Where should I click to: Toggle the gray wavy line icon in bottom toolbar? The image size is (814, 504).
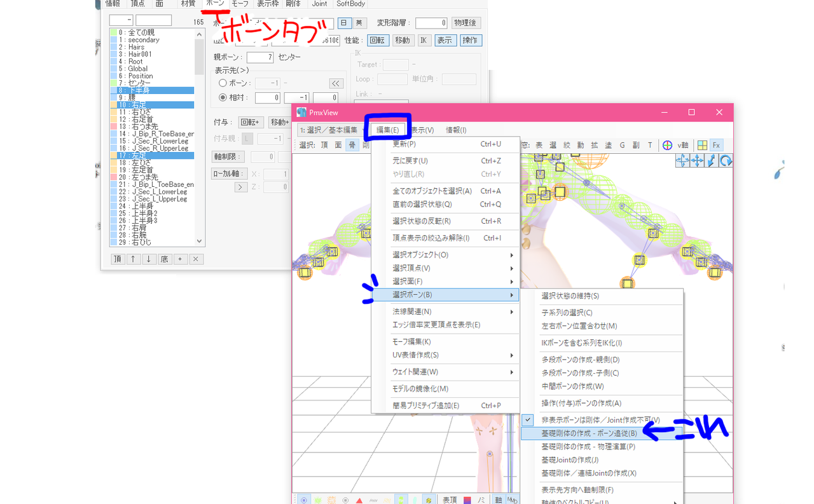pos(373,500)
